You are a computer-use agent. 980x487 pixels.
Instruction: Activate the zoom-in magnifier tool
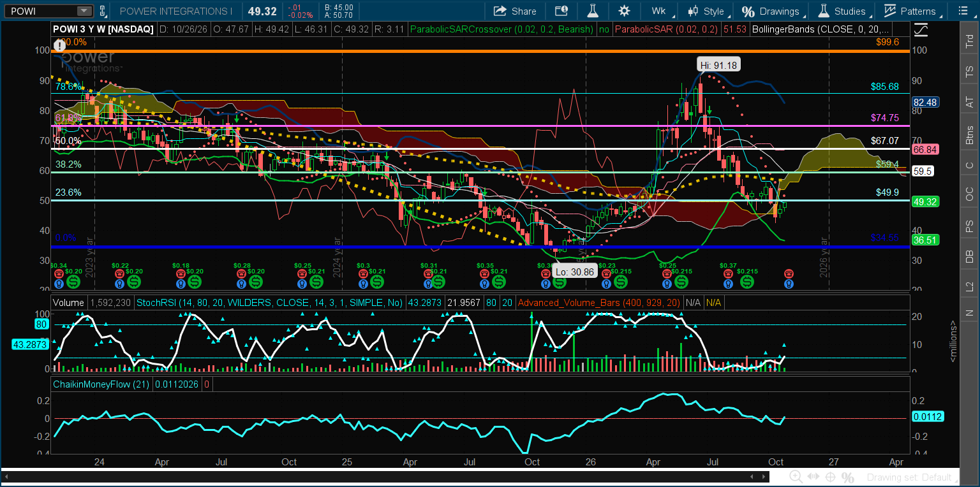coord(796,477)
